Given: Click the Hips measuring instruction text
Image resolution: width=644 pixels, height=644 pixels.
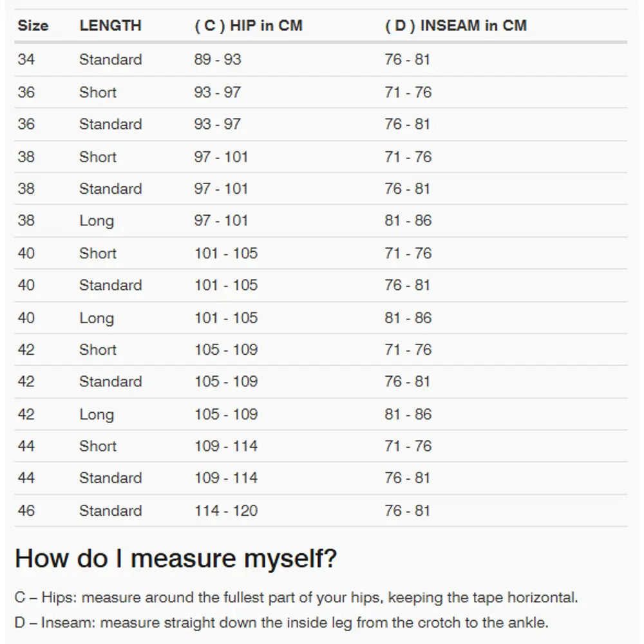Looking at the screenshot, I should click(296, 598).
